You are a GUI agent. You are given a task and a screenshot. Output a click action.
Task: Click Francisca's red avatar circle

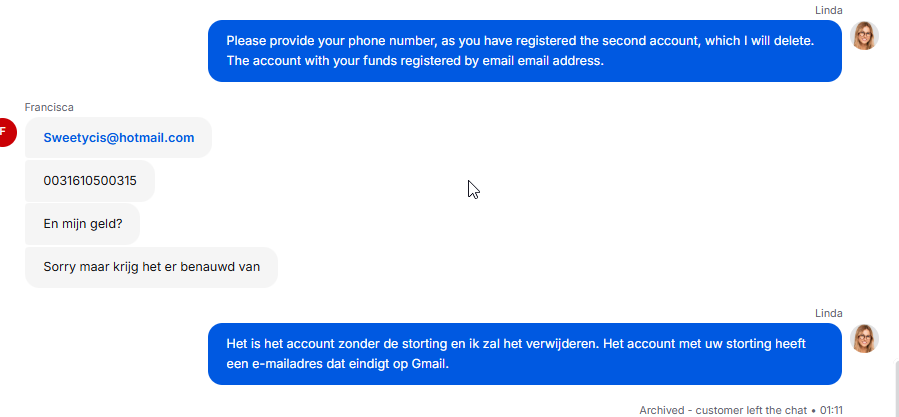click(x=5, y=133)
